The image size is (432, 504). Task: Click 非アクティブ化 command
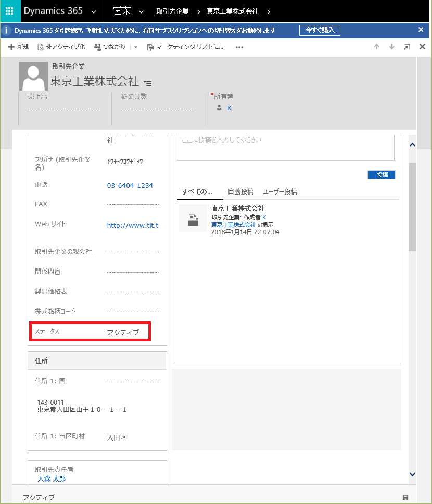pyautogui.click(x=61, y=47)
